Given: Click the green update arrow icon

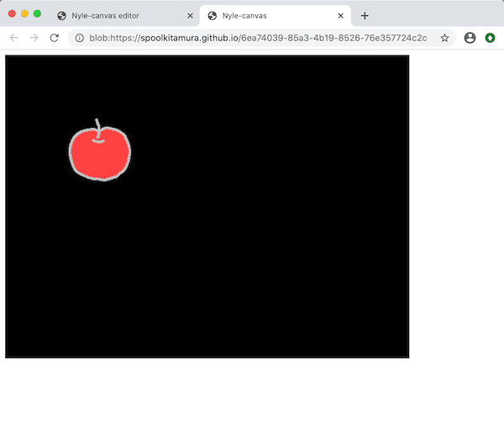Looking at the screenshot, I should coord(490,38).
